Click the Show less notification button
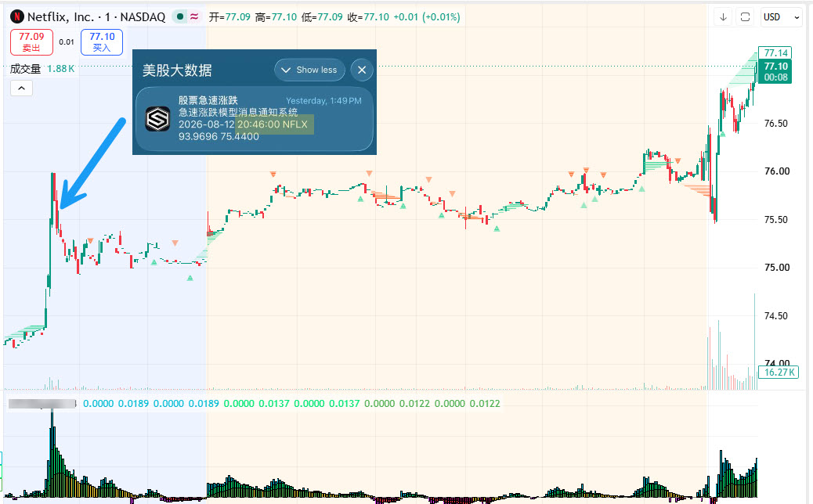 pos(309,70)
